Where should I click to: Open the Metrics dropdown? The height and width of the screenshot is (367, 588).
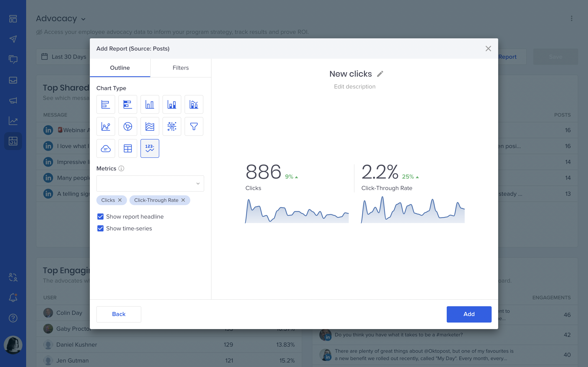(x=150, y=183)
